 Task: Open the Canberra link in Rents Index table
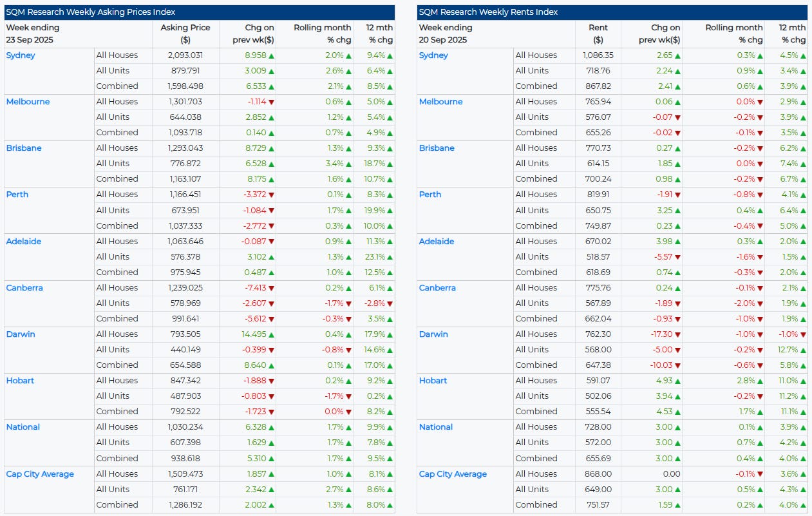pos(437,288)
